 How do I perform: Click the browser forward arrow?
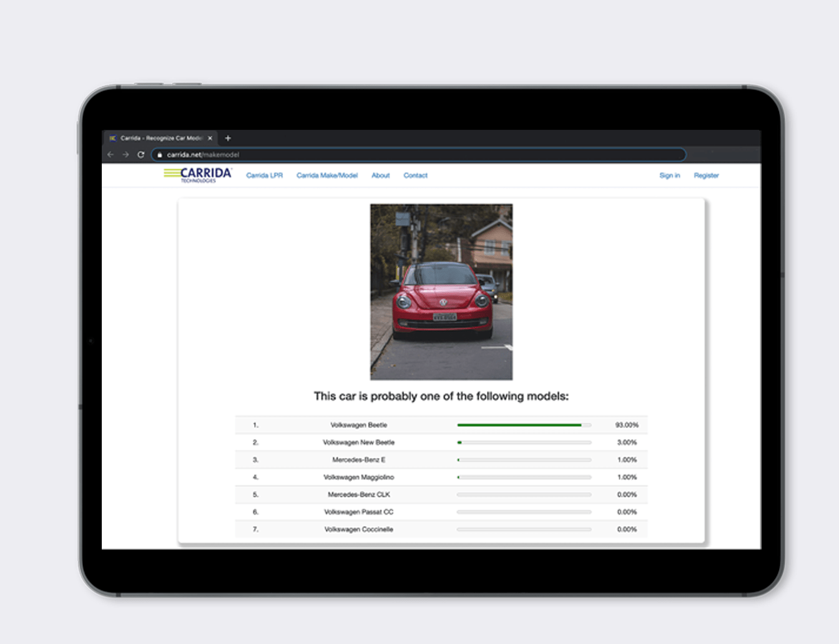pos(125,155)
